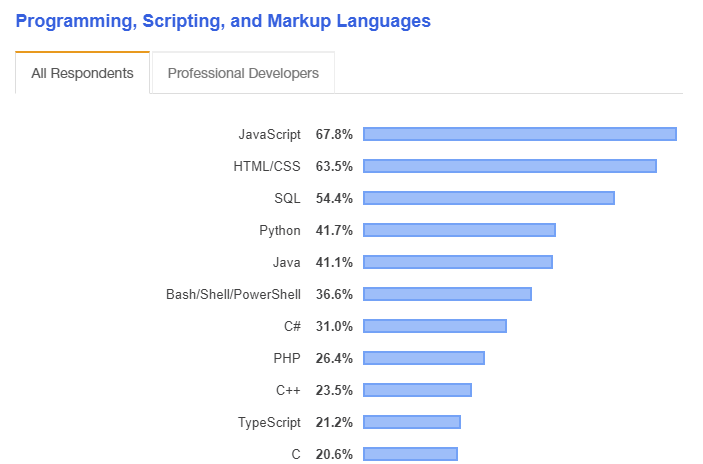703x464 pixels.
Task: Click the Bash/Shell/PowerShell 36.6% bar
Action: coord(447,294)
